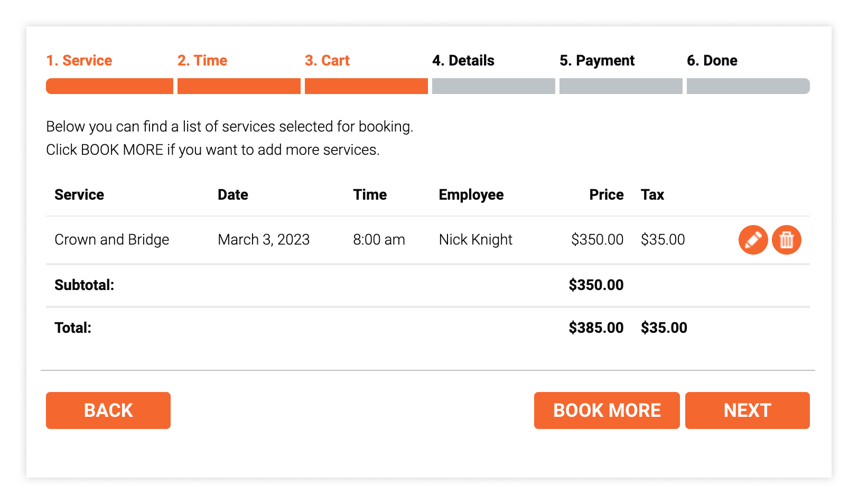
Task: Select the 1. Service step label
Action: (x=79, y=61)
